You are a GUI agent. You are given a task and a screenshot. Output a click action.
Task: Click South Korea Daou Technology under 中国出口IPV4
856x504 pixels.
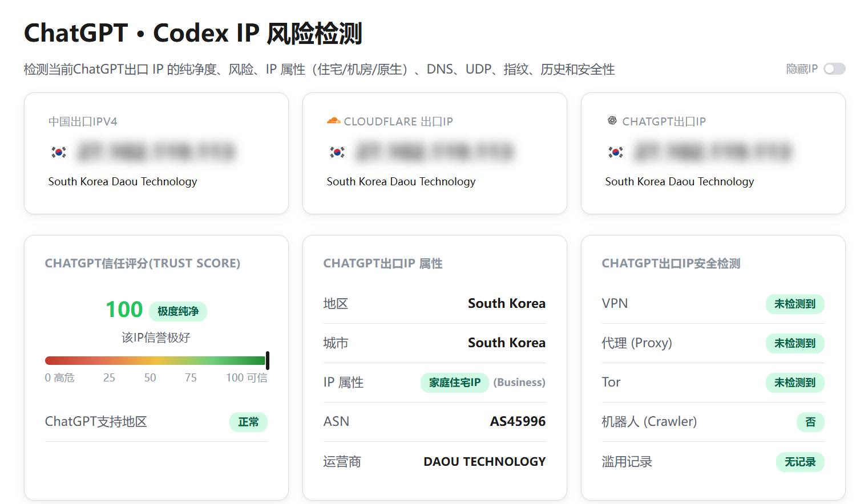(123, 181)
